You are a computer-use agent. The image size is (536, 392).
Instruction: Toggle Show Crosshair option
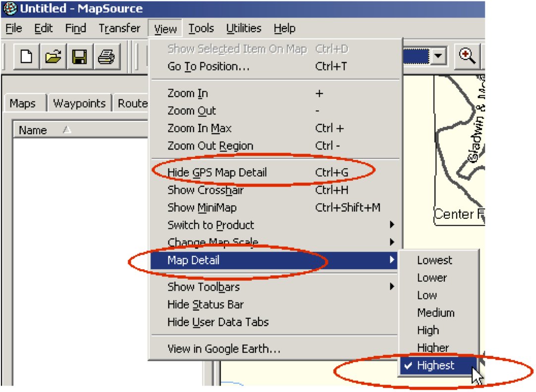point(275,190)
